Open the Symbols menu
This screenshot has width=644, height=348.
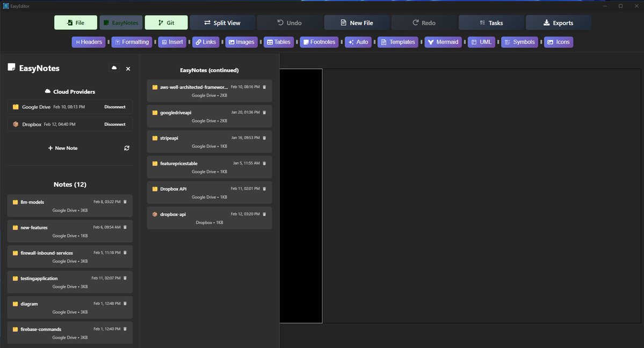point(519,42)
